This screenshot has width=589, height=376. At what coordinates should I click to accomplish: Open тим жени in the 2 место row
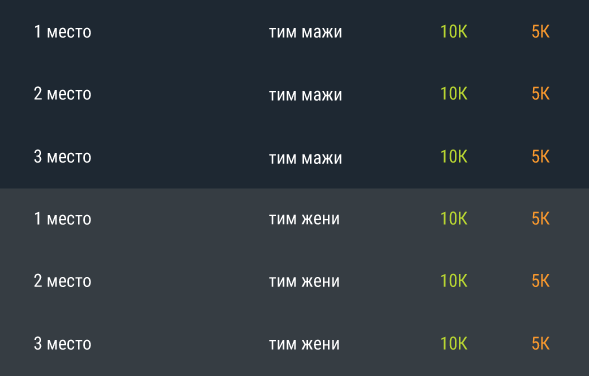[x=304, y=281]
